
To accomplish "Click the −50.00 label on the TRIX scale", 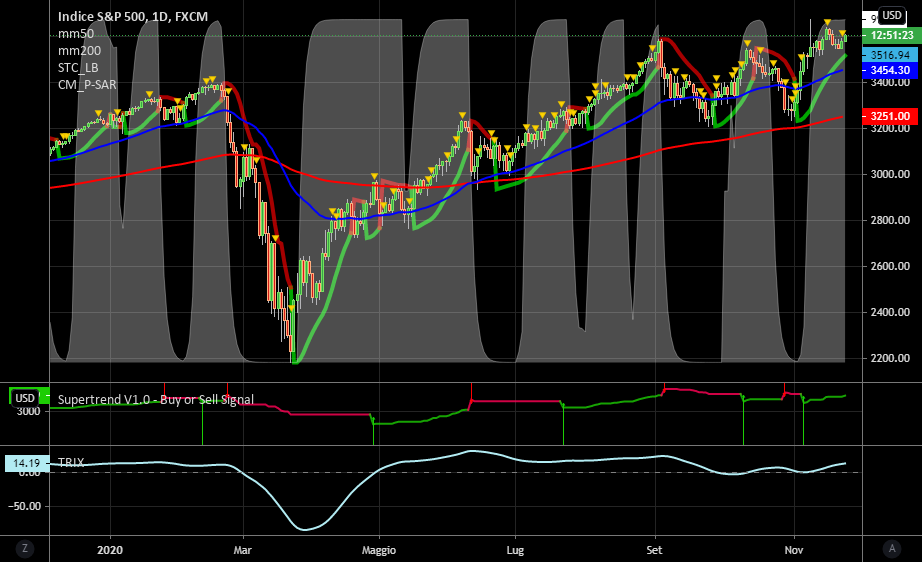I will (24, 506).
